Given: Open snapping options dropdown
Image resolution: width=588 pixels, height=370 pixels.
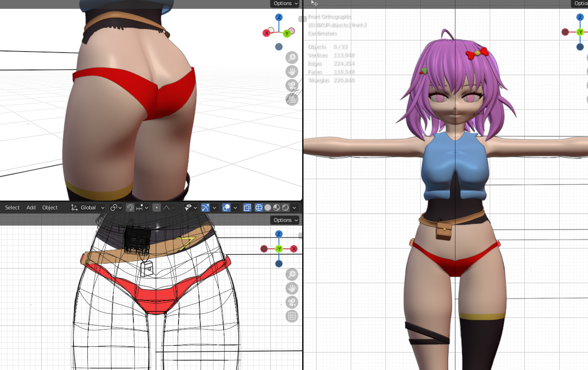Looking at the screenshot, I should click(142, 208).
